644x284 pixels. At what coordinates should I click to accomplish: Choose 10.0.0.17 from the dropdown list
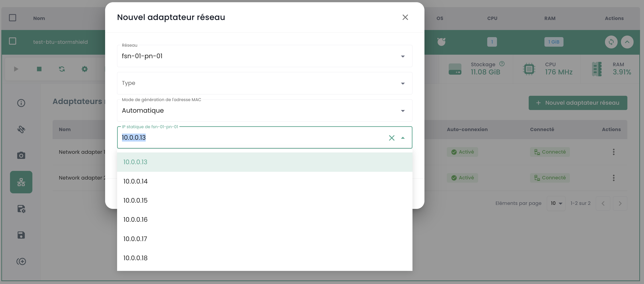pyautogui.click(x=135, y=239)
